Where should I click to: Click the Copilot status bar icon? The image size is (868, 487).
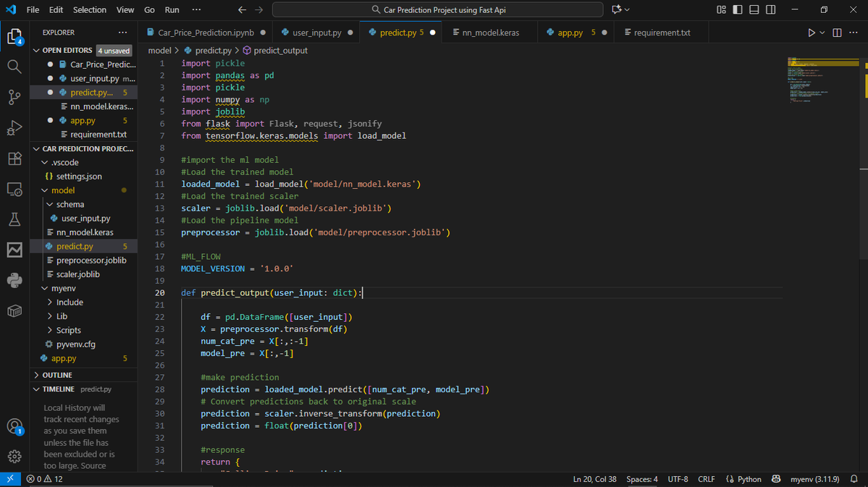(776, 479)
